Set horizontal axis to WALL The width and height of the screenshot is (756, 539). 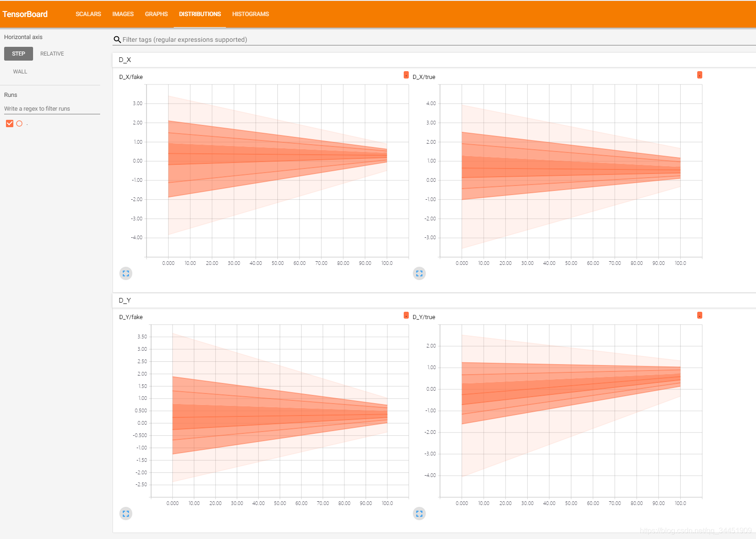20,72
